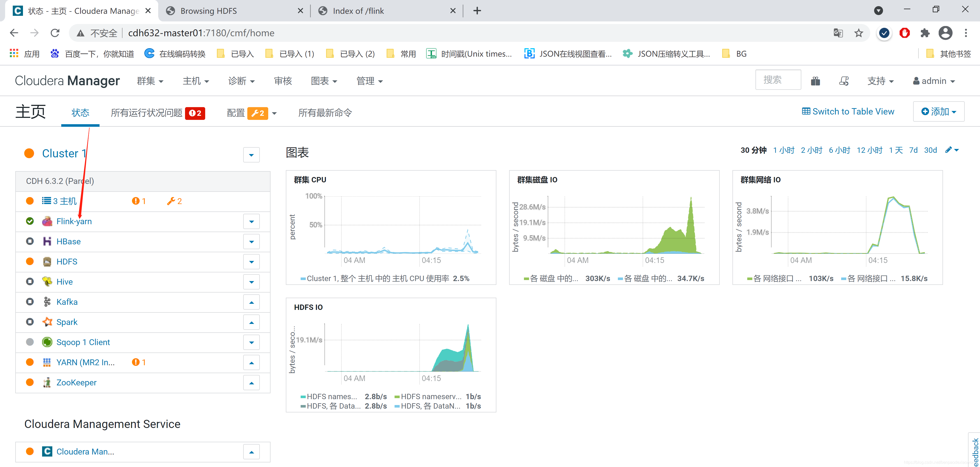Open the Spark actions dropdown
This screenshot has width=980, height=467.
tap(251, 322)
